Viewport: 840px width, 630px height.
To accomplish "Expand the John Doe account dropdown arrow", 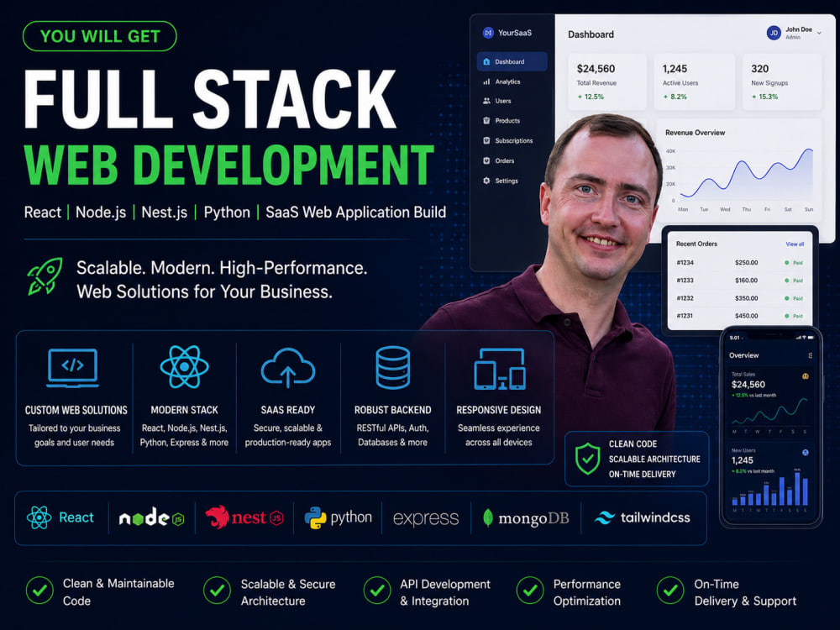I will pos(819,34).
